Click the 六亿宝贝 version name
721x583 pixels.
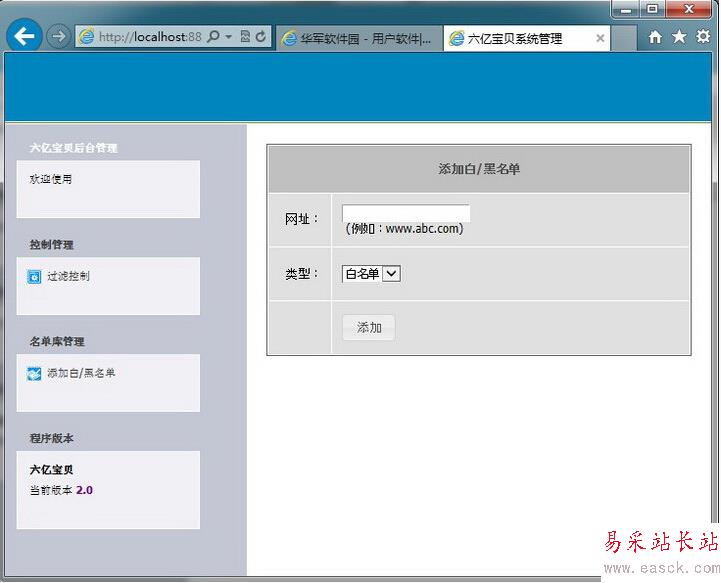click(51, 469)
